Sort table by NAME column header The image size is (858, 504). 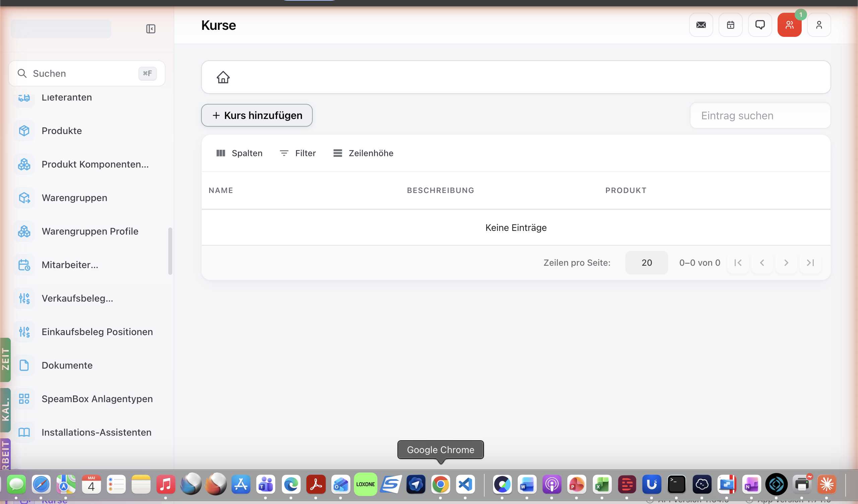221,190
